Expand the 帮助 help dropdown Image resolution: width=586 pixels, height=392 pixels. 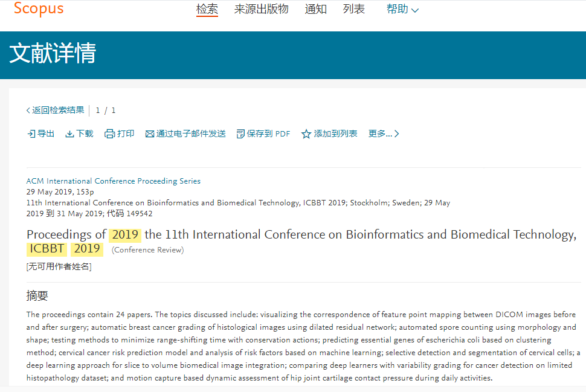402,9
